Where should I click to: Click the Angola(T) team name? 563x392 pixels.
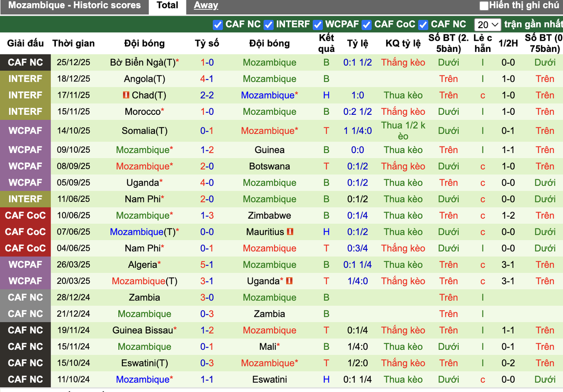point(144,79)
